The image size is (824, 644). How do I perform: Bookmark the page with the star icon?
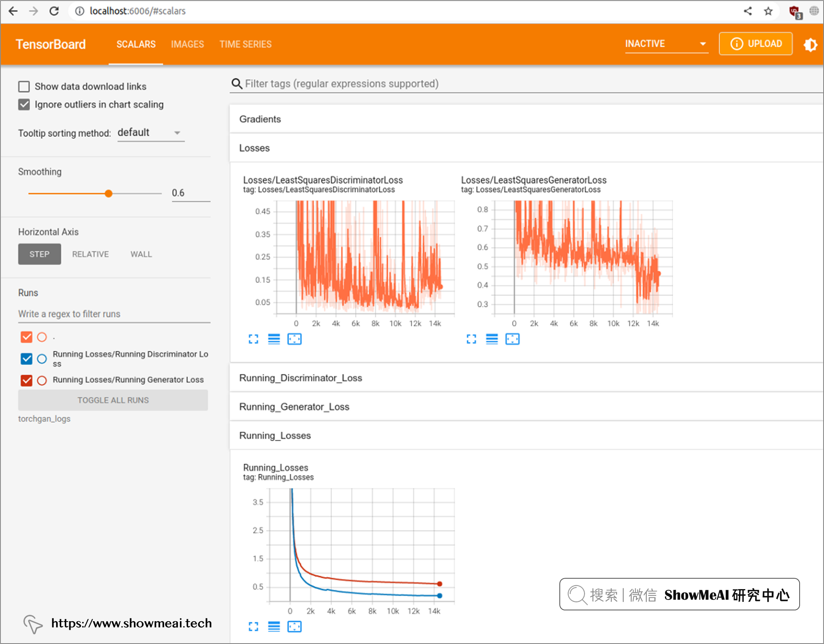click(768, 11)
